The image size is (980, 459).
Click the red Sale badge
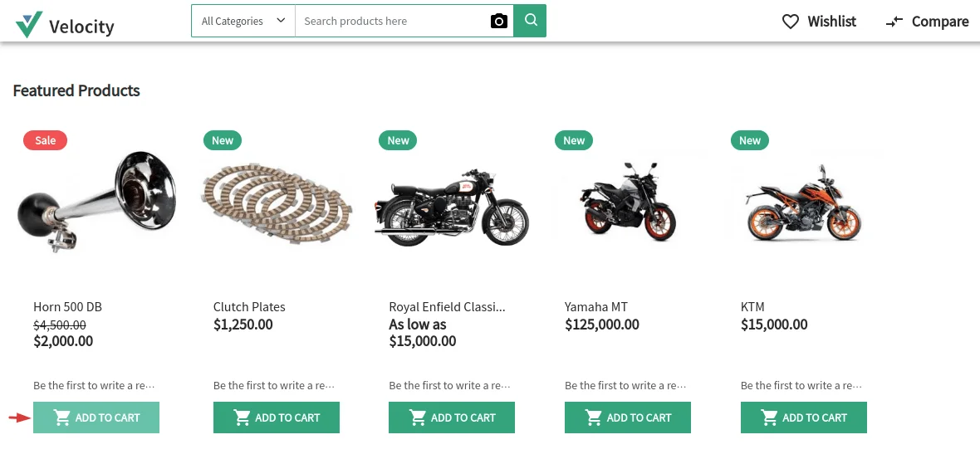[45, 140]
